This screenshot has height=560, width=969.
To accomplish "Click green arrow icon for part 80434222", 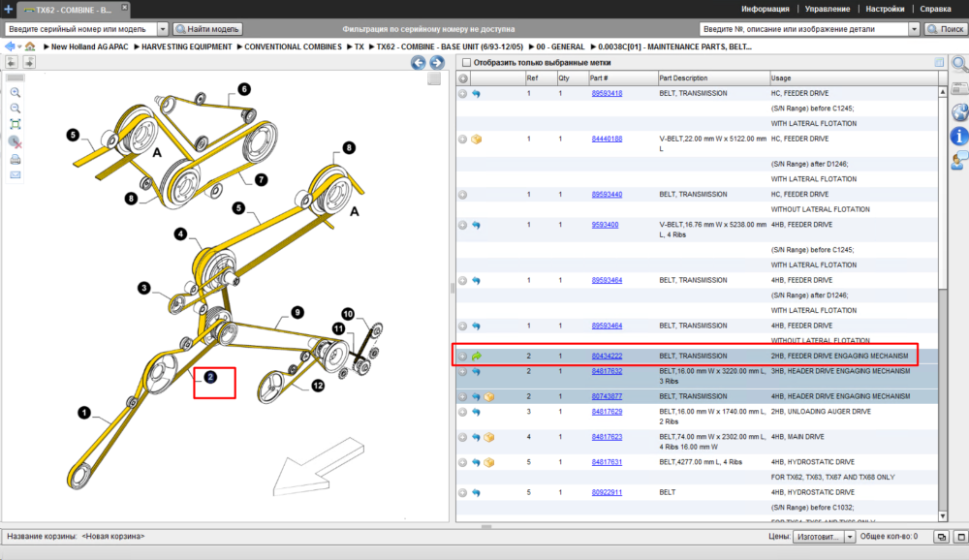I will (x=477, y=356).
